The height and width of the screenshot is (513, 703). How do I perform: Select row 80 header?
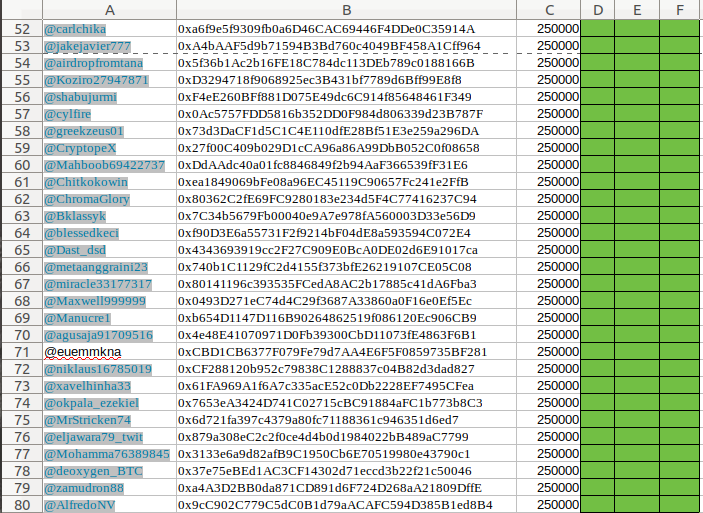click(22, 505)
